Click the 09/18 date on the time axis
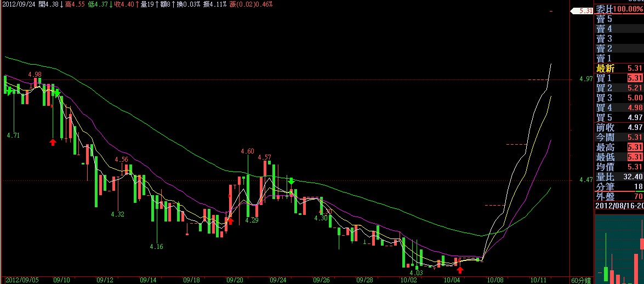The height and width of the screenshot is (284, 644). click(192, 280)
